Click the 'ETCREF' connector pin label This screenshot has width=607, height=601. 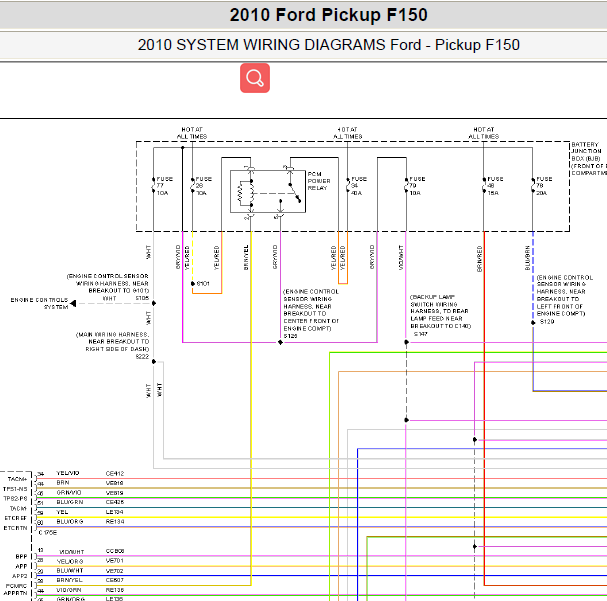(15, 518)
